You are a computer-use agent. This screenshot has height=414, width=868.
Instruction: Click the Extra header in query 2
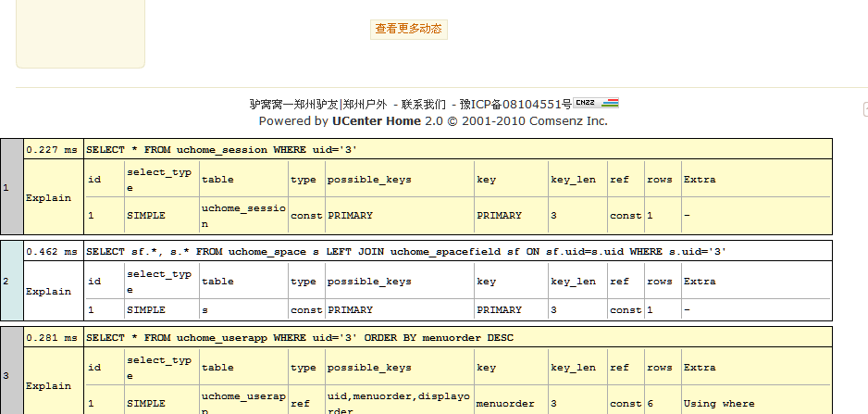pyautogui.click(x=700, y=282)
